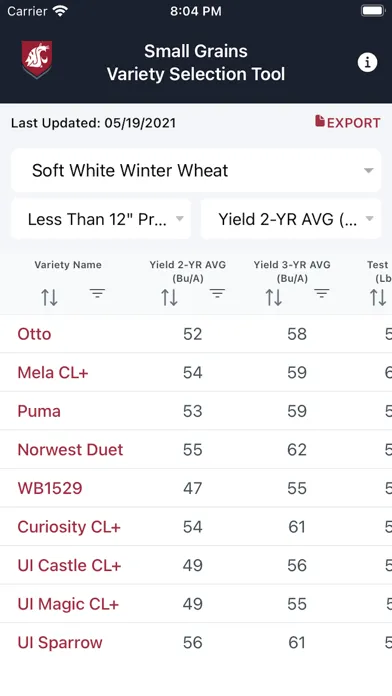Tap the UI Magic CL+ entry
Screen dimensions: 392x696
(68, 604)
